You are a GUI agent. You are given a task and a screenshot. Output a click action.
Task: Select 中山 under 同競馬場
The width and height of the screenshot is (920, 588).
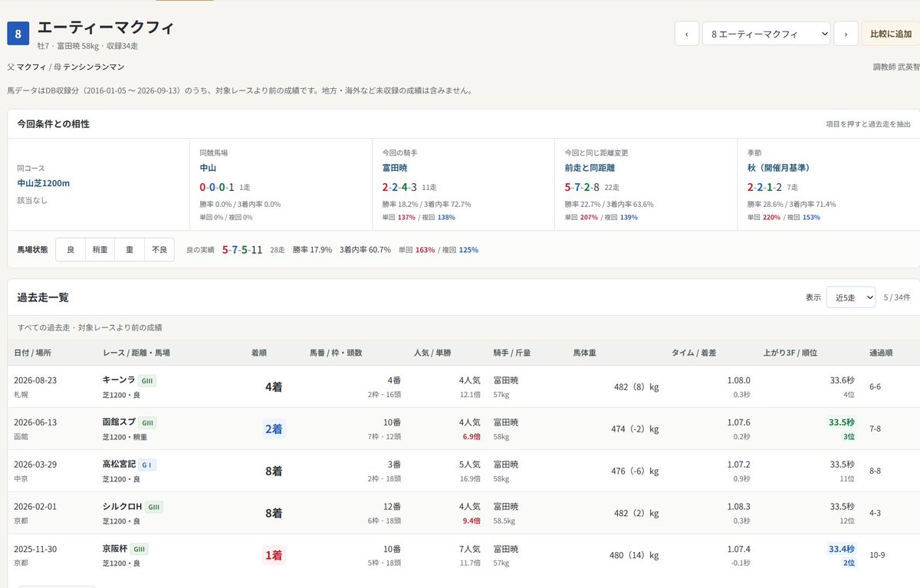208,167
